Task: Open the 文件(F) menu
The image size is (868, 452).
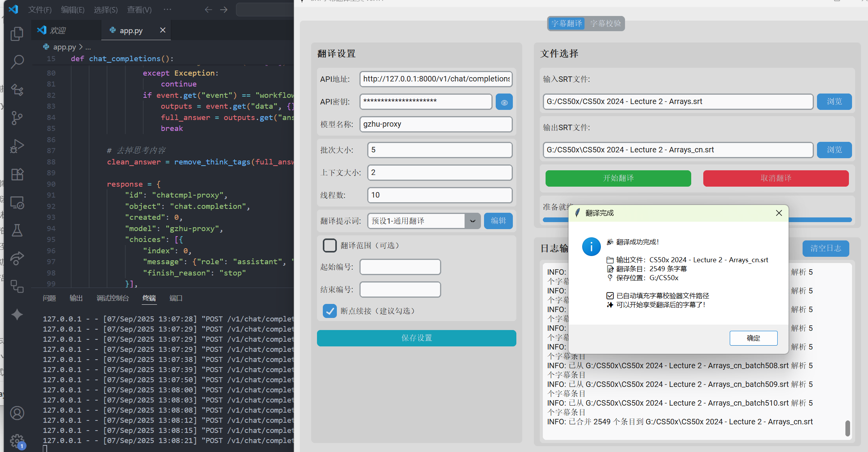Action: [x=40, y=9]
